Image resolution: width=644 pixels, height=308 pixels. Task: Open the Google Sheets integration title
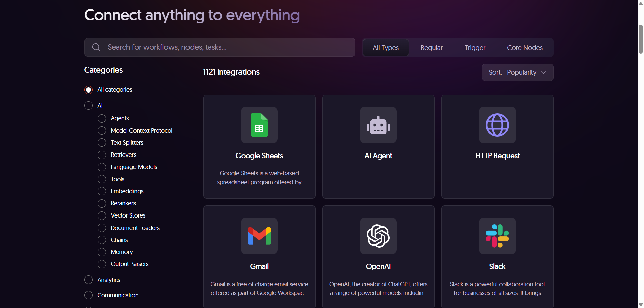pos(259,156)
